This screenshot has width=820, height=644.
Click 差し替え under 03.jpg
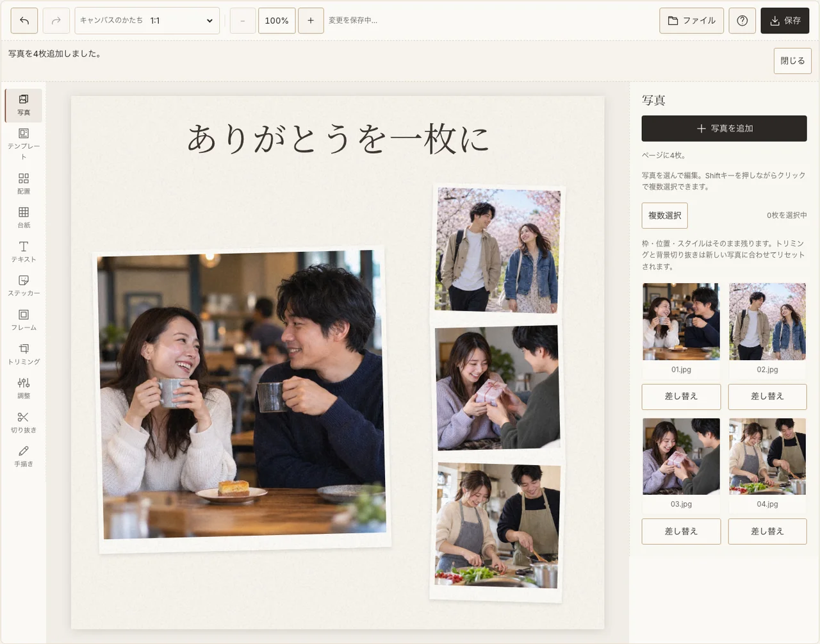pos(681,531)
